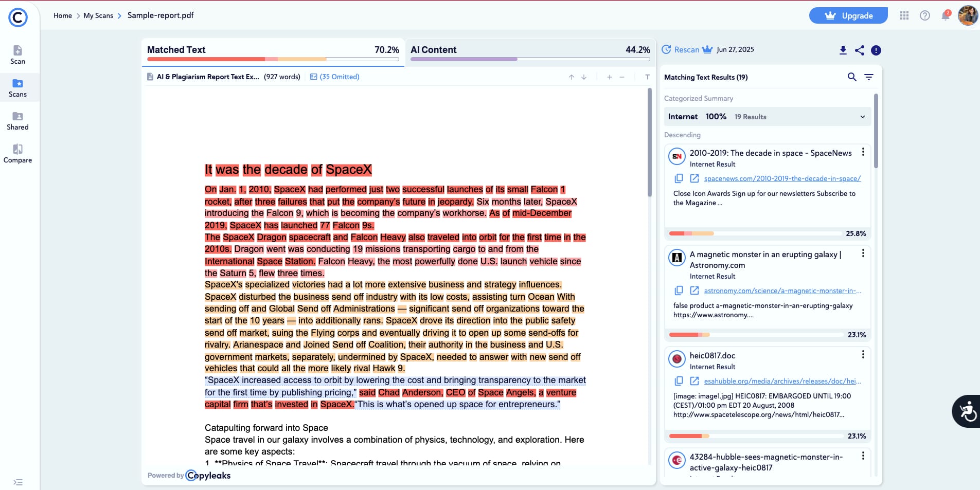Toggle text-only view with T icon
This screenshot has height=490, width=980.
pyautogui.click(x=648, y=77)
